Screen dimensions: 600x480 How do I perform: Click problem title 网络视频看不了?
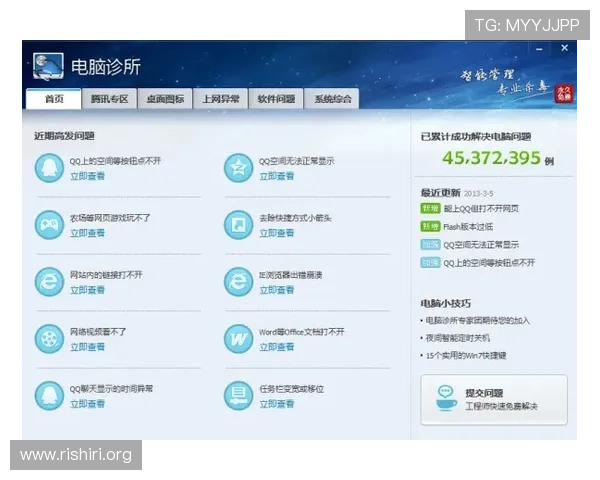click(x=98, y=331)
